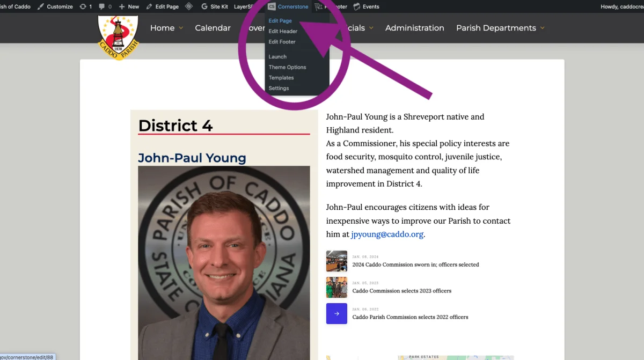Image resolution: width=644 pixels, height=360 pixels.
Task: Open the Administration navigation link
Action: pyautogui.click(x=414, y=28)
